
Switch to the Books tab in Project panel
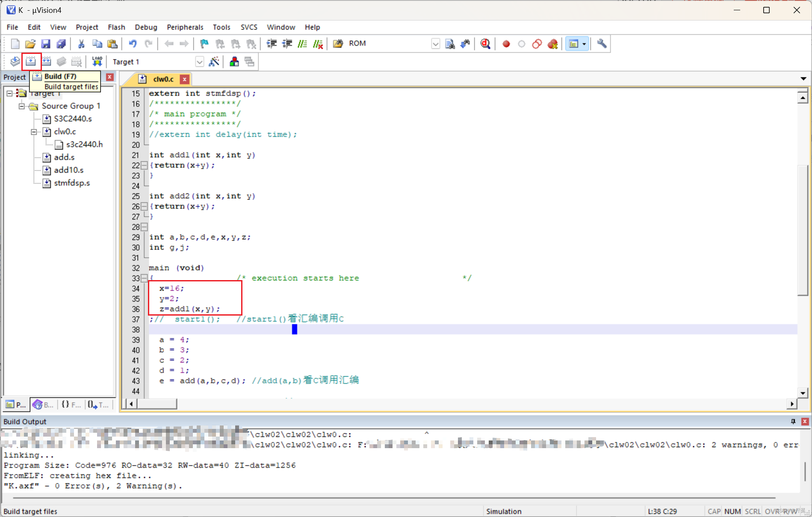(x=43, y=405)
